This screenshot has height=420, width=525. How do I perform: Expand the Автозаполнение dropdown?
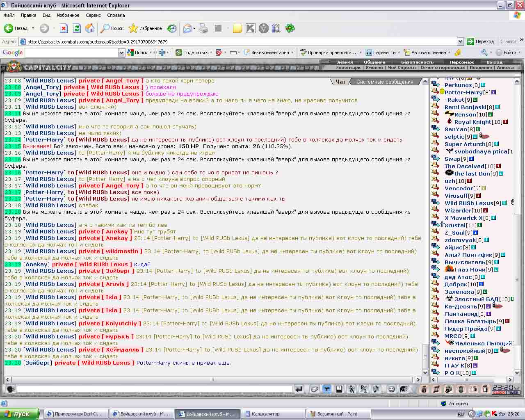pos(450,52)
